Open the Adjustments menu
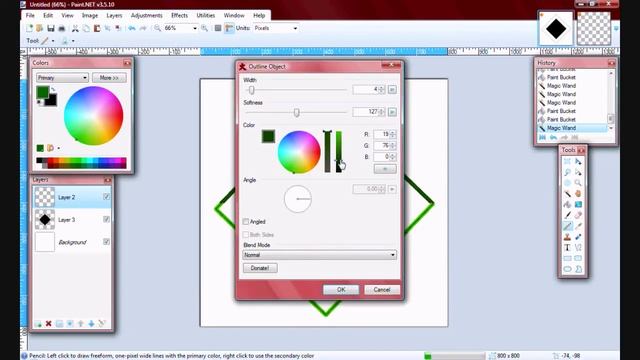The height and width of the screenshot is (360, 640). [x=147, y=16]
